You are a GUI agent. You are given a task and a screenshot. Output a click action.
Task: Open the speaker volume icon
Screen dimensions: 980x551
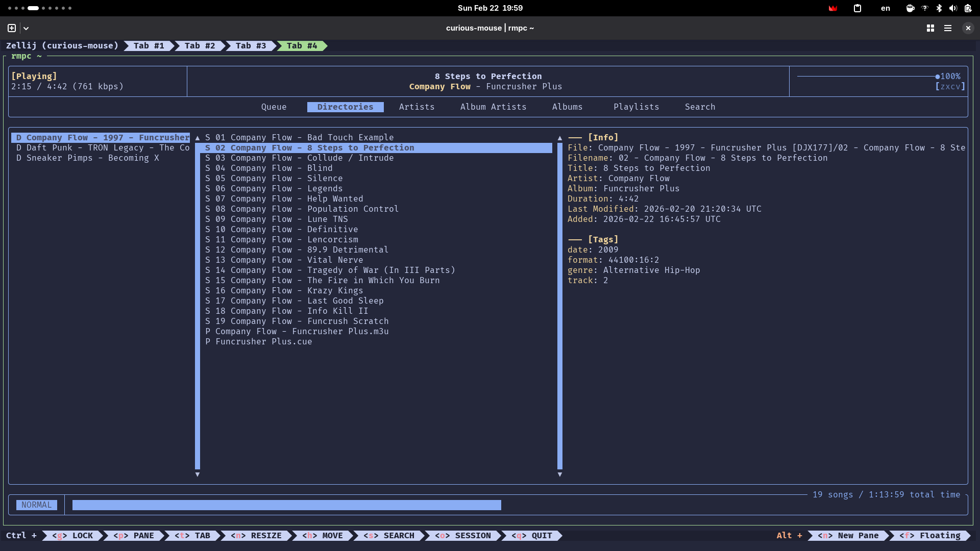953,8
